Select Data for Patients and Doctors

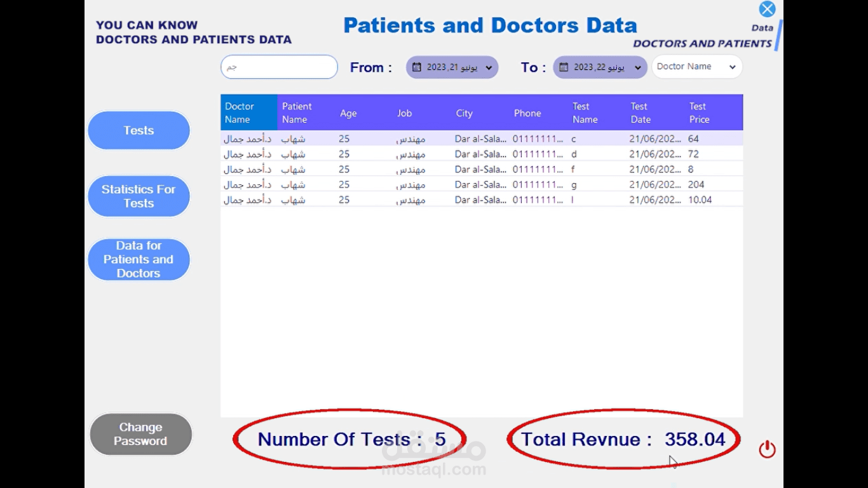(x=139, y=259)
